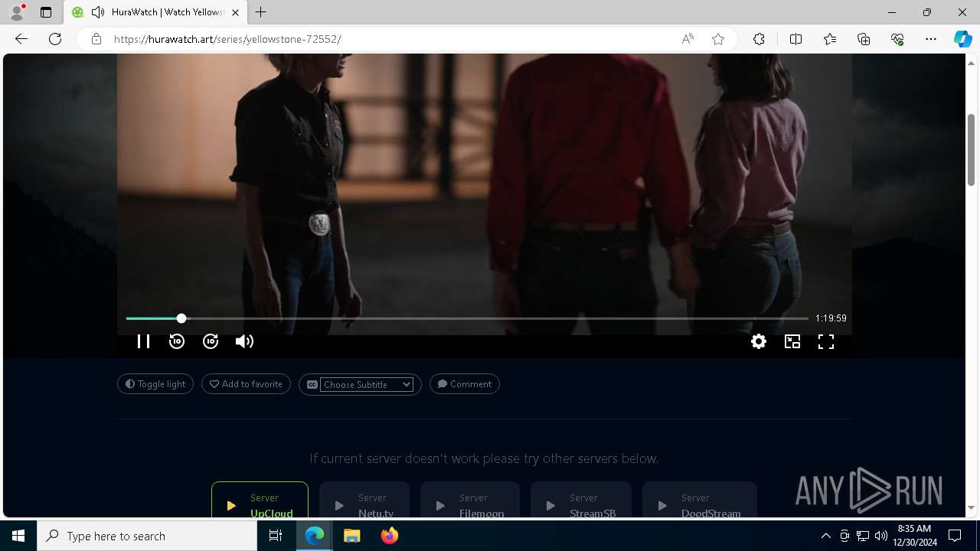
Task: Go back to the previous page
Action: coord(21,39)
